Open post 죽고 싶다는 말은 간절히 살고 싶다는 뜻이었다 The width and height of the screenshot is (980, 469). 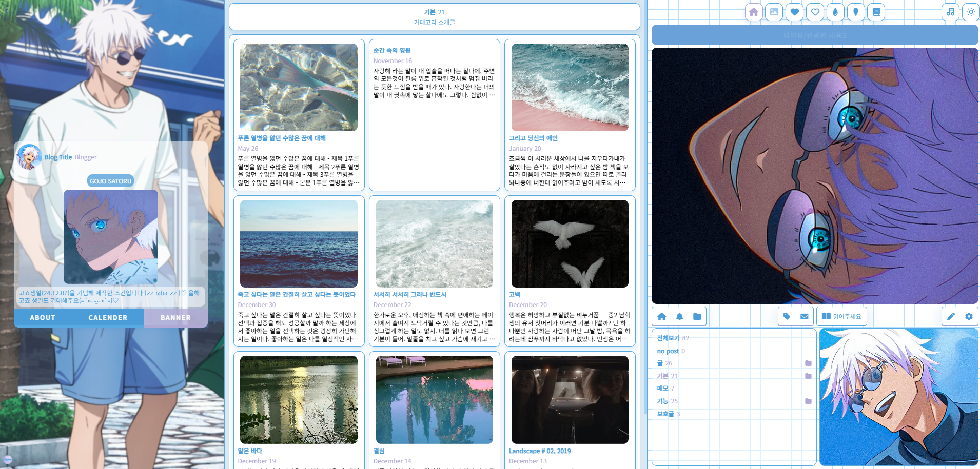click(x=297, y=295)
